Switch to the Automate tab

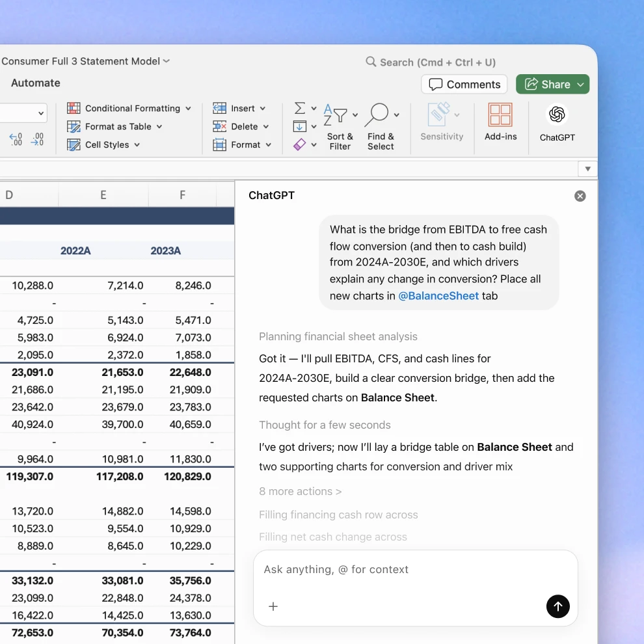35,83
